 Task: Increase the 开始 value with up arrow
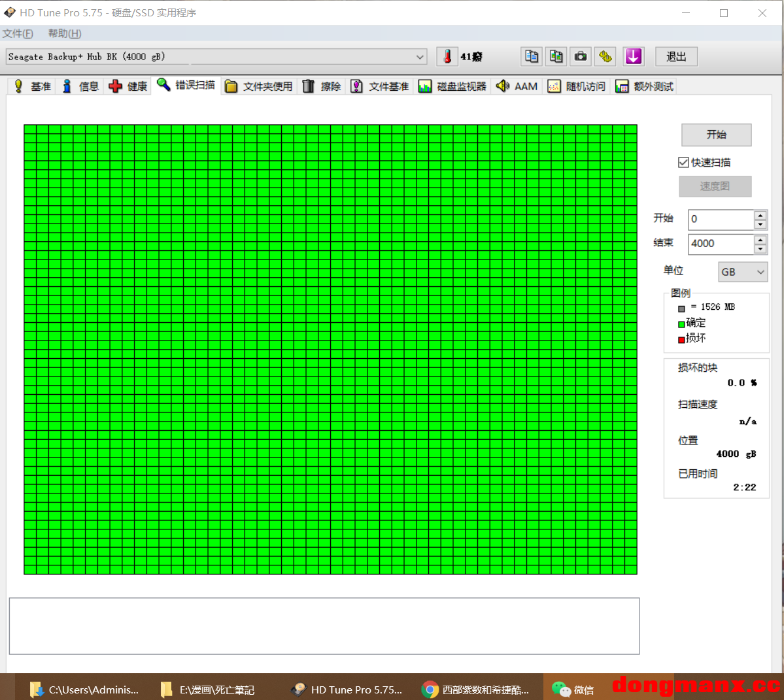[760, 215]
